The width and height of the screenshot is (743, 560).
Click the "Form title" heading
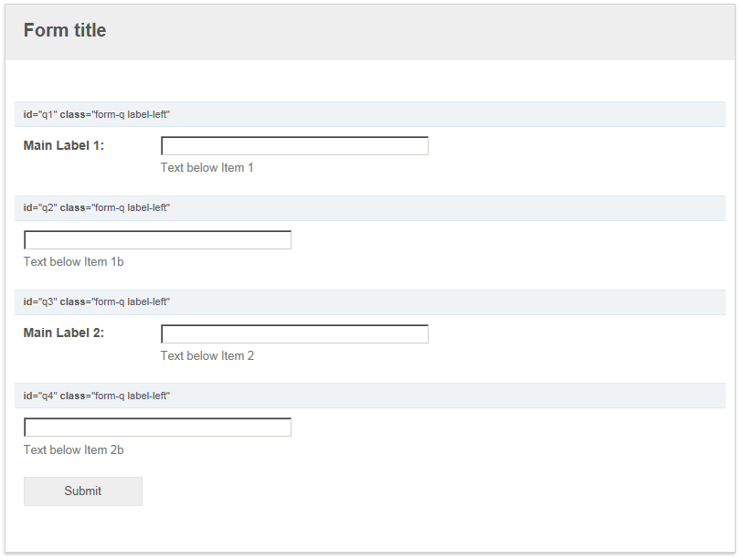[x=65, y=30]
